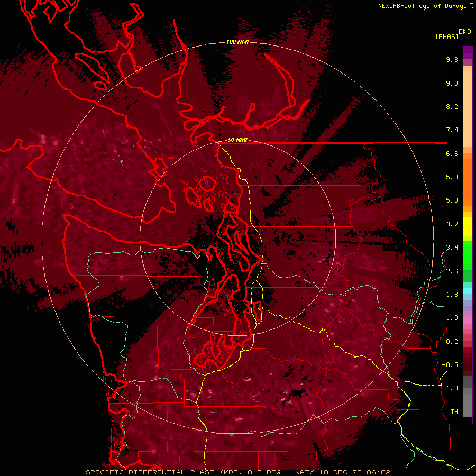476x476 pixels.
Task: Click the DKD legend title
Action: 465,32
